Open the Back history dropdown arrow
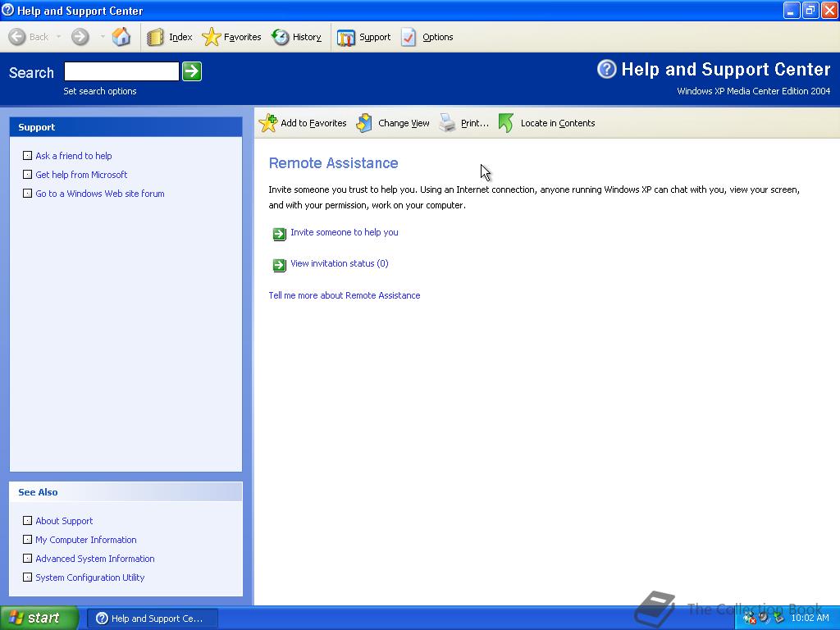Viewport: 840px width, 630px height. click(x=58, y=37)
